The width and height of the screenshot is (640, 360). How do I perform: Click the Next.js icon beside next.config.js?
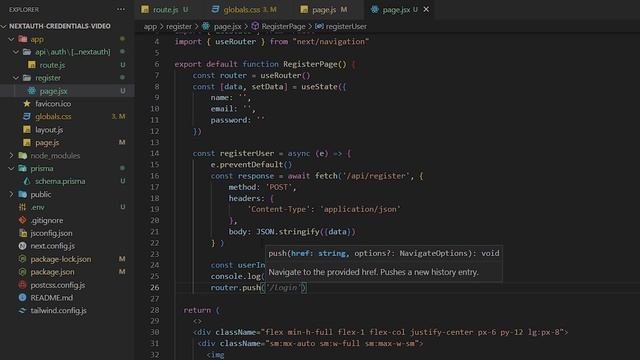pos(22,246)
